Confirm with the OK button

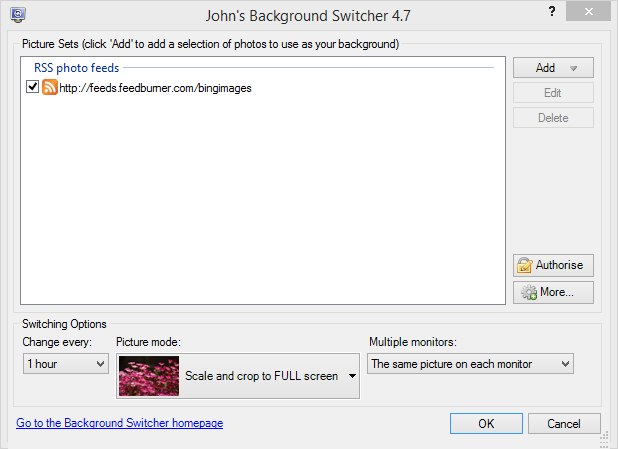coord(486,423)
